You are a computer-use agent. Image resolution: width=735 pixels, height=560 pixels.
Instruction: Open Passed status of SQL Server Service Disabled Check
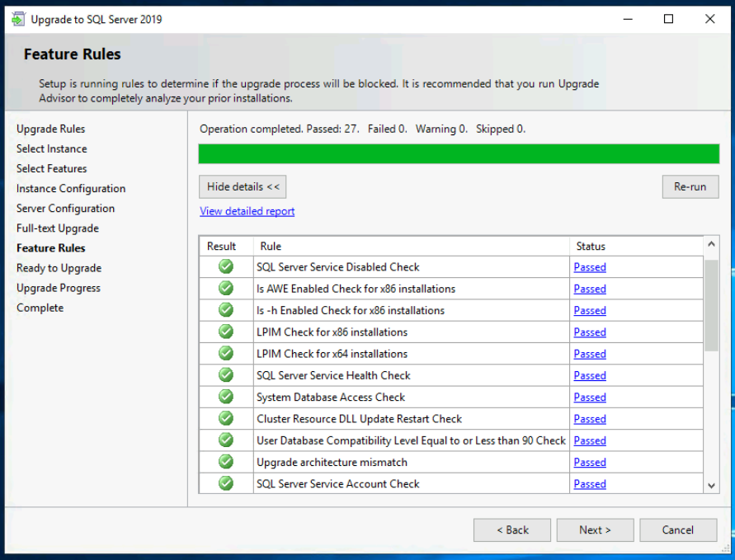tap(590, 267)
